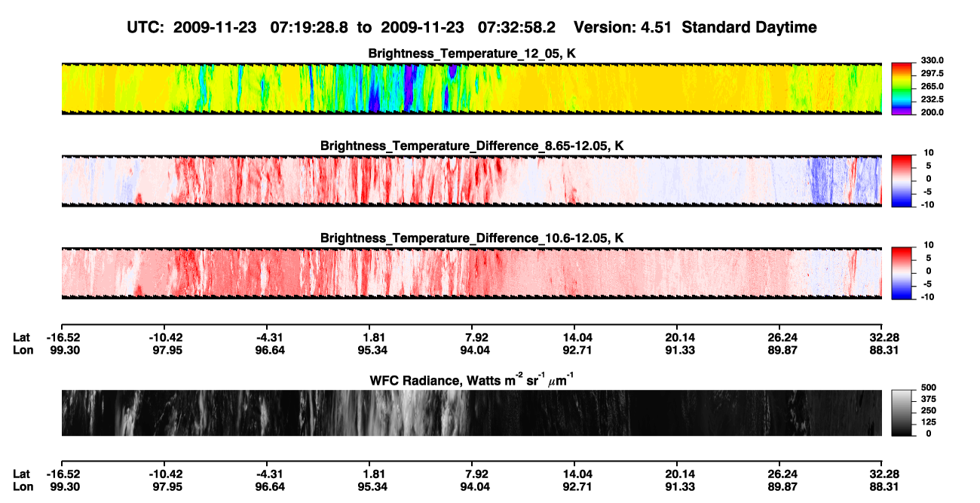Click longitude 96.64 on the bottom axis
The image size is (980, 503).
tap(270, 486)
